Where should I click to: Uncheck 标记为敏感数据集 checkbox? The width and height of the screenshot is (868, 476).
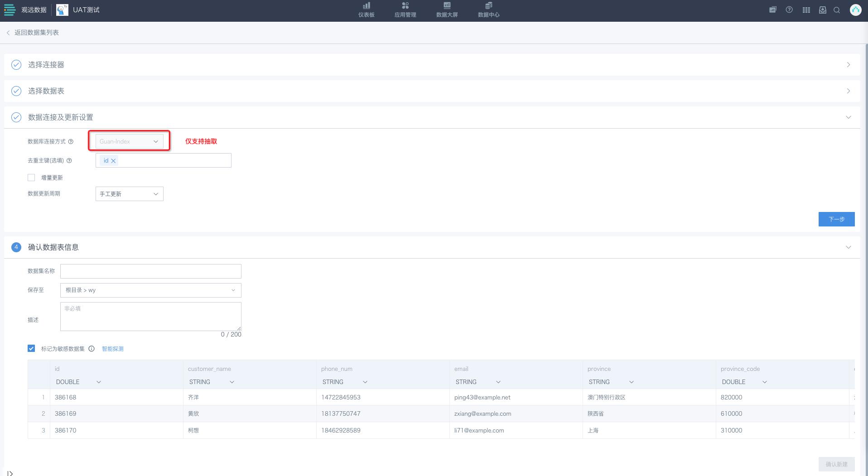[x=31, y=348]
